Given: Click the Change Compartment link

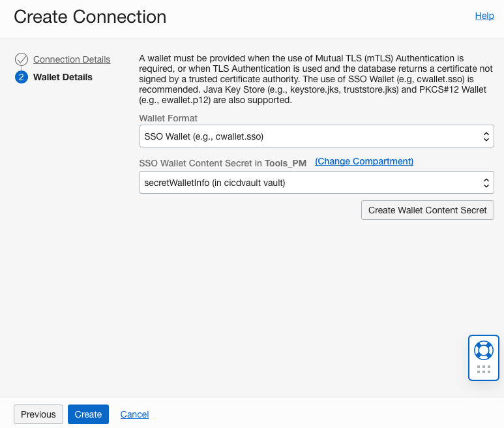Looking at the screenshot, I should click(364, 161).
